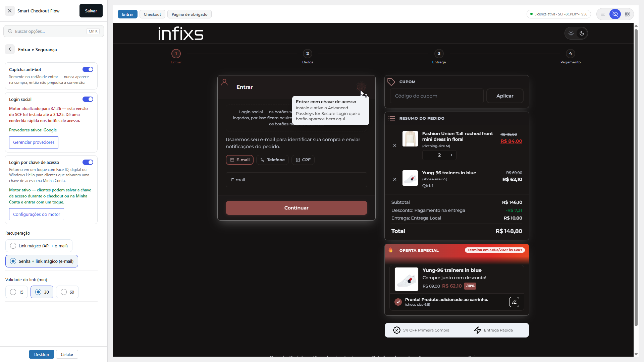Close the Smart Checkout Flow panel
Viewport: 644px width, 362px height.
[10, 11]
